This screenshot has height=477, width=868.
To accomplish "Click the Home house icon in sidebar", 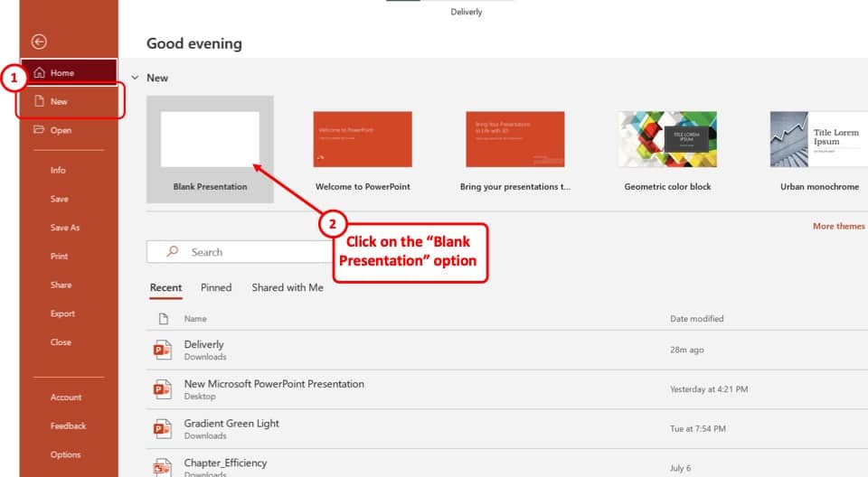I will tap(39, 72).
